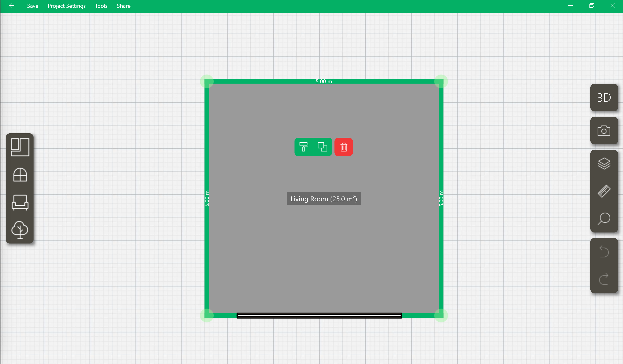Screen dimensions: 623x364
Task: Click Save in the top bar
Action: point(33,6)
